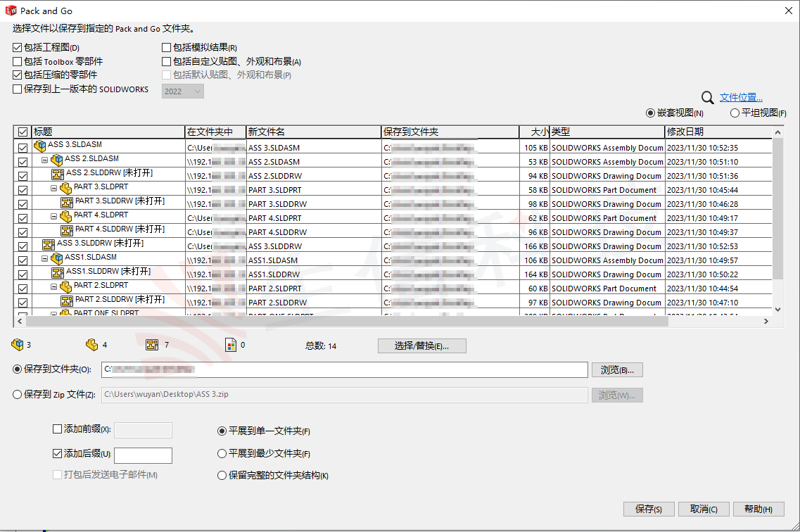Select the 保存到文件夹 radio button

pos(18,369)
